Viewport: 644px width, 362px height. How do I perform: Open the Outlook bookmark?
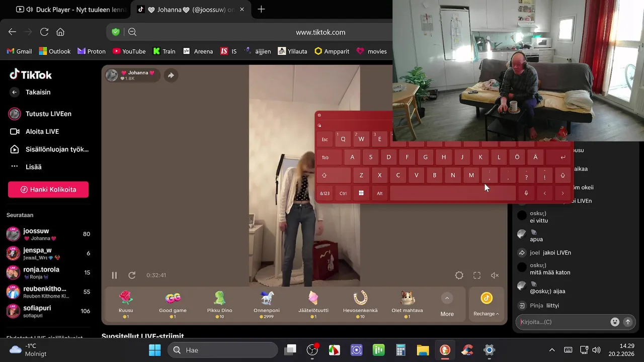click(55, 51)
